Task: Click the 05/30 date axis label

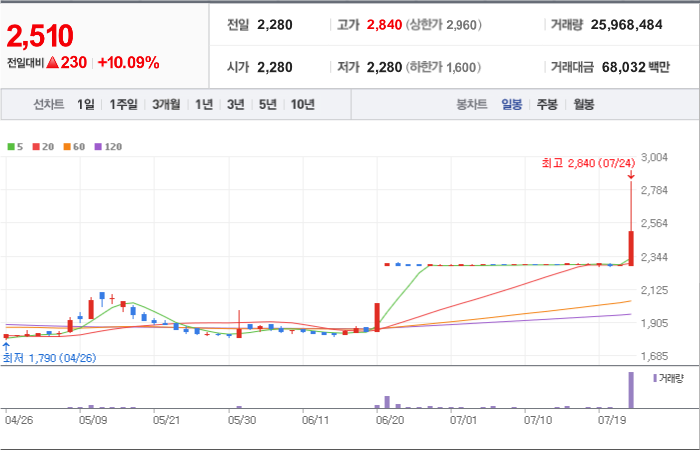Action: (x=242, y=421)
